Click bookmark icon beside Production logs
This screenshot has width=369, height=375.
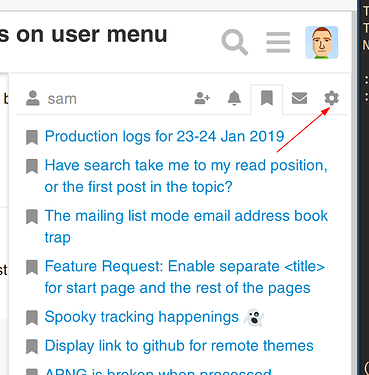[x=32, y=138]
